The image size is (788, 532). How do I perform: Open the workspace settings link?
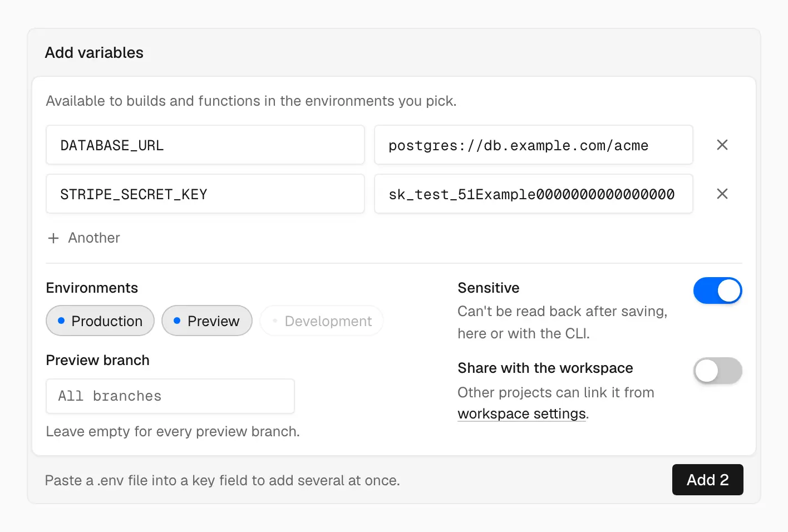tap(521, 414)
